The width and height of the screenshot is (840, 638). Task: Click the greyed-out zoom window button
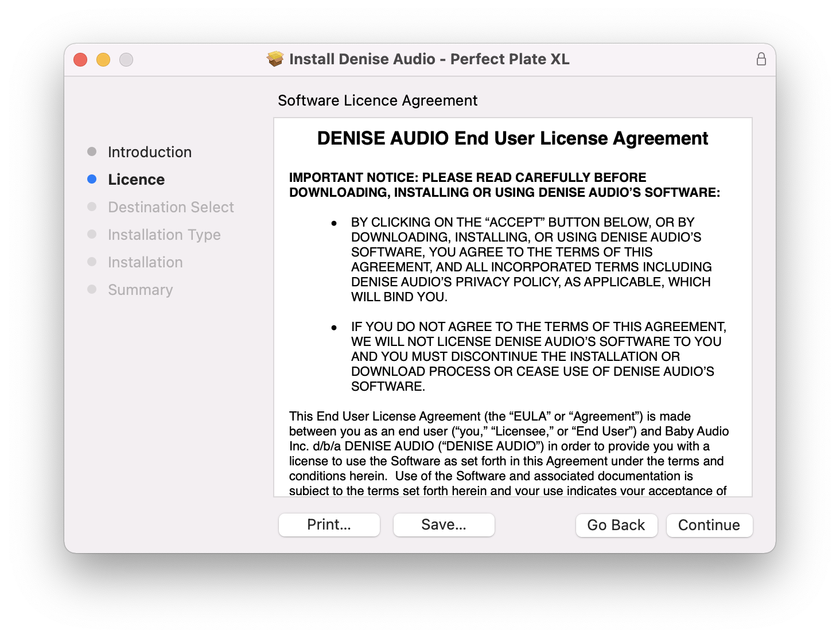pyautogui.click(x=126, y=60)
